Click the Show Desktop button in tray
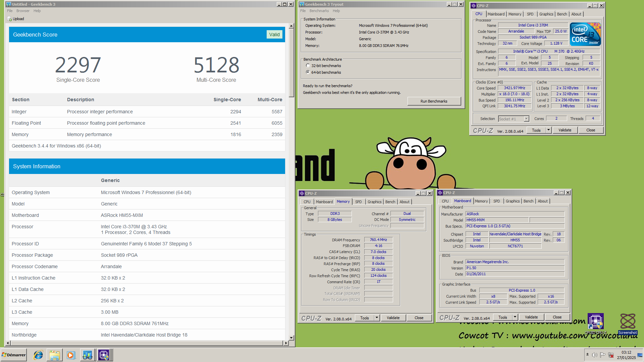Image resolution: width=644 pixels, height=362 pixels. point(640,355)
